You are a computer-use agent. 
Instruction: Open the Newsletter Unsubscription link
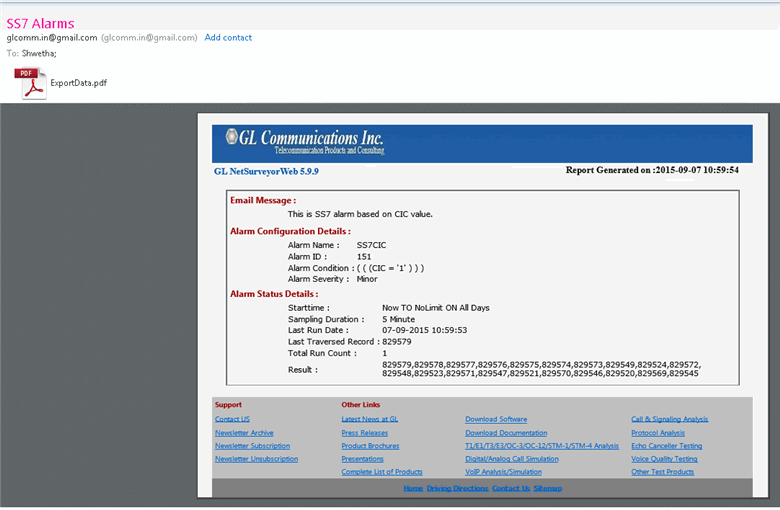coord(257,459)
